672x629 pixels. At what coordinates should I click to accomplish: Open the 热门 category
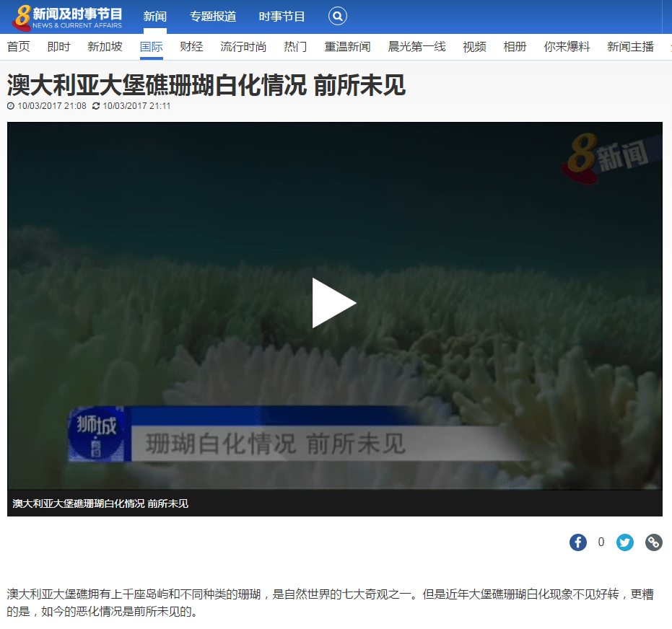click(295, 47)
